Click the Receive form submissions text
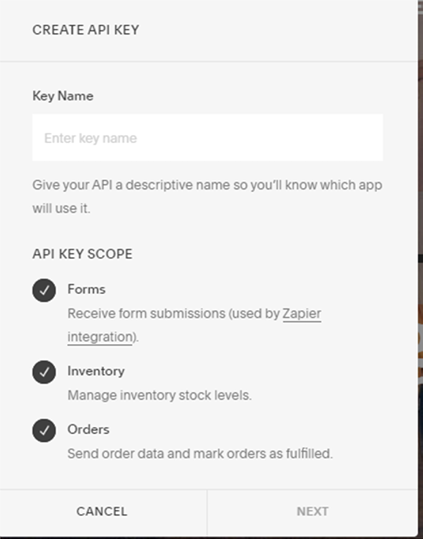 (x=194, y=325)
